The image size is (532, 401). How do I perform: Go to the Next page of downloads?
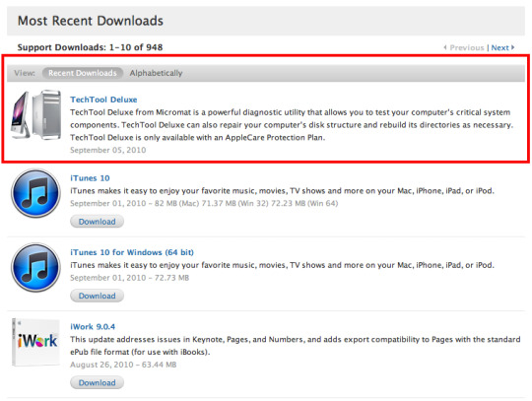click(x=499, y=47)
